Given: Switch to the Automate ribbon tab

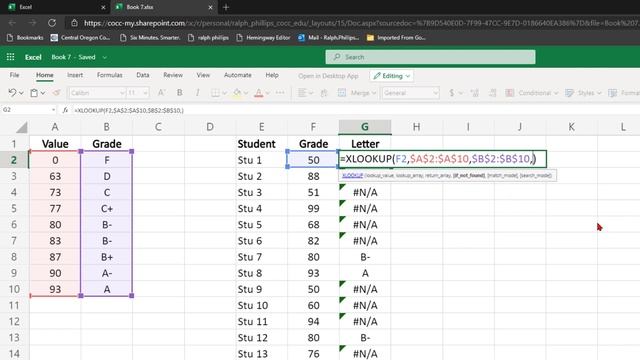Looking at the screenshot, I should click(238, 75).
